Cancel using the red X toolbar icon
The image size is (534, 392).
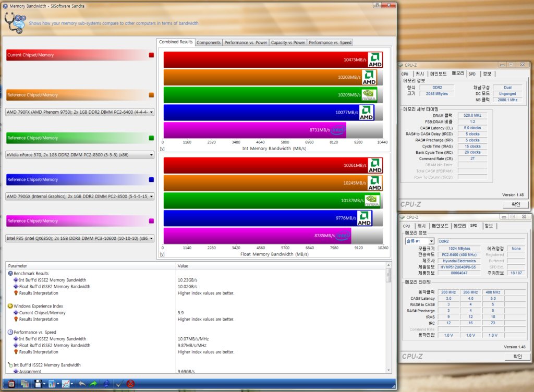tap(130, 384)
